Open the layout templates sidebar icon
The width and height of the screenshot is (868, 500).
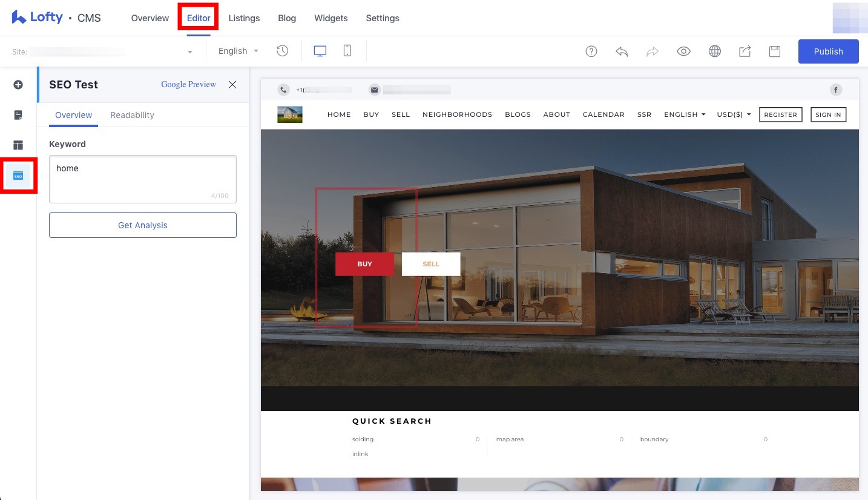(18, 145)
